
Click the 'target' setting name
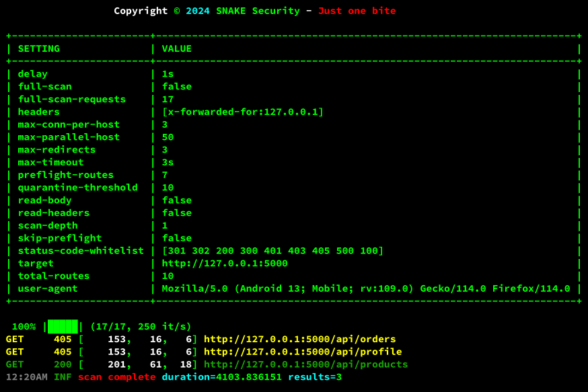point(36,264)
